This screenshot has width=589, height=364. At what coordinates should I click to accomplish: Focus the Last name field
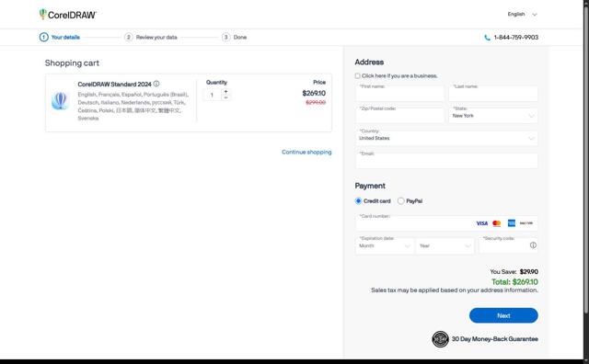[x=493, y=93]
